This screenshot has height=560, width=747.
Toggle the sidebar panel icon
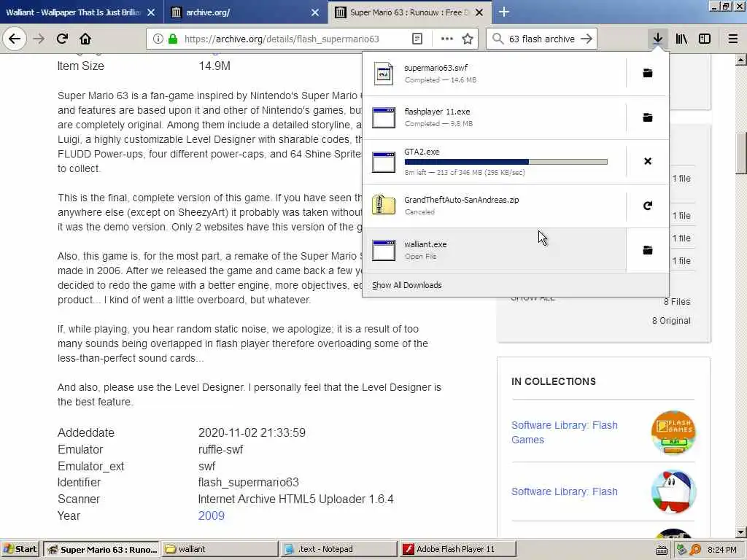[705, 39]
